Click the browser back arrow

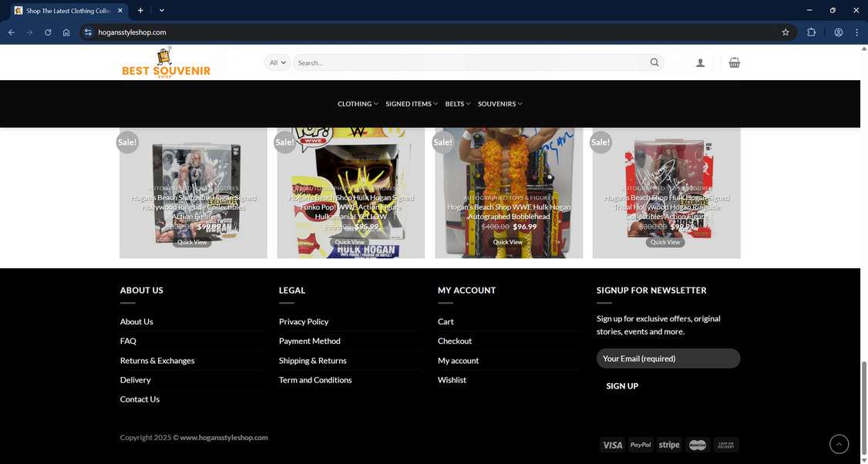click(11, 32)
